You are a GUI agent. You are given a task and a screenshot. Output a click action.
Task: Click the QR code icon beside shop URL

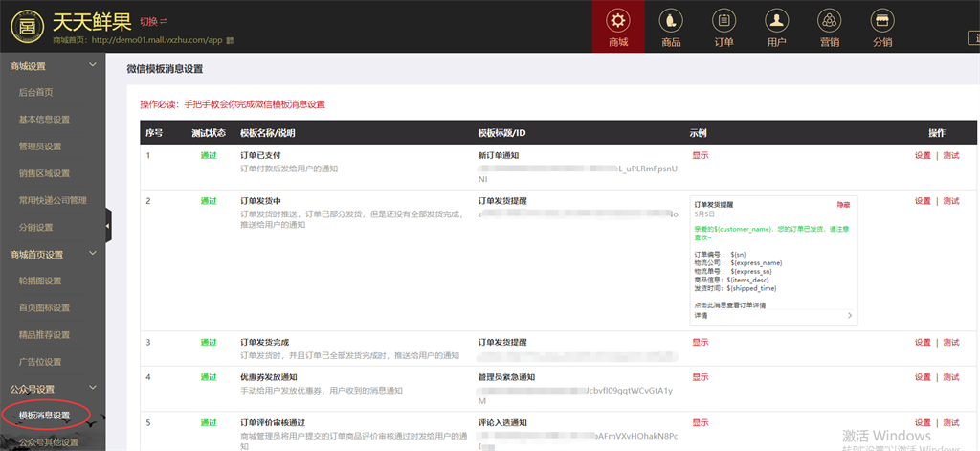pyautogui.click(x=230, y=41)
